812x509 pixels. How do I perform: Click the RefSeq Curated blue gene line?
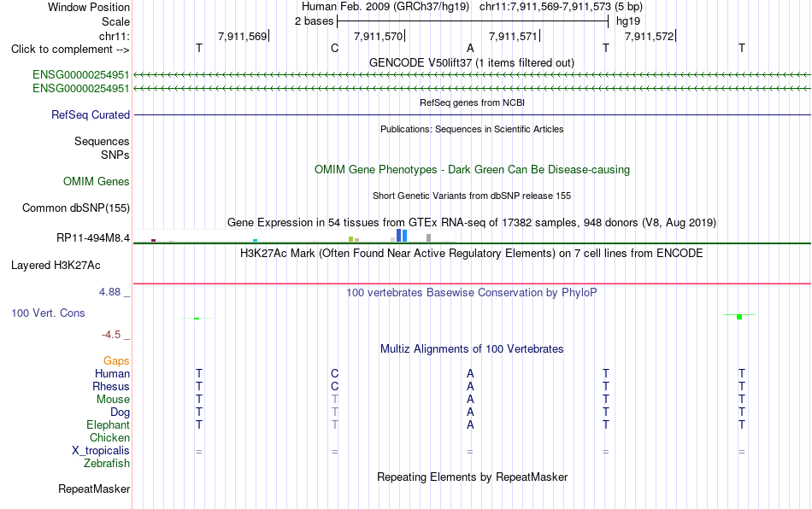pos(472,114)
